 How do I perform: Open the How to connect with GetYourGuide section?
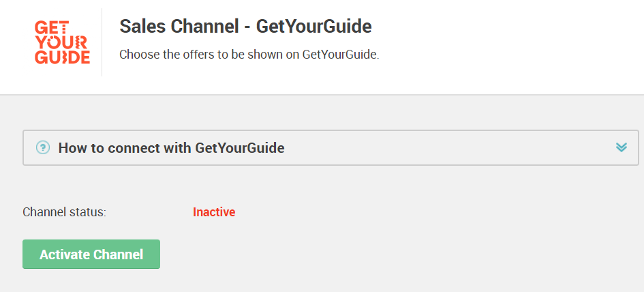pyautogui.click(x=171, y=147)
